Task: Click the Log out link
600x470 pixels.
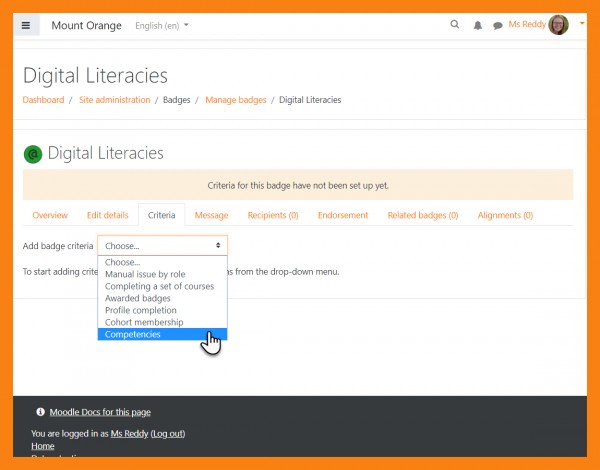Action: pyautogui.click(x=168, y=434)
